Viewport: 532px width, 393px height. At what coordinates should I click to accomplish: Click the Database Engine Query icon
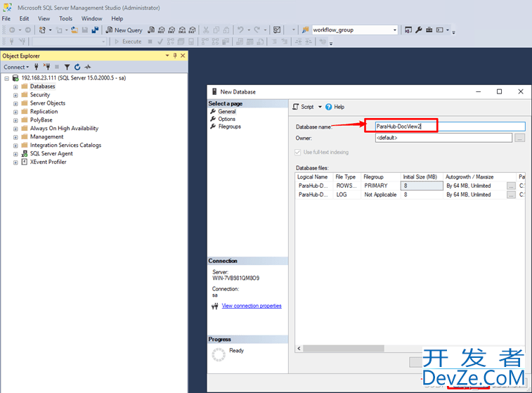tap(151, 30)
